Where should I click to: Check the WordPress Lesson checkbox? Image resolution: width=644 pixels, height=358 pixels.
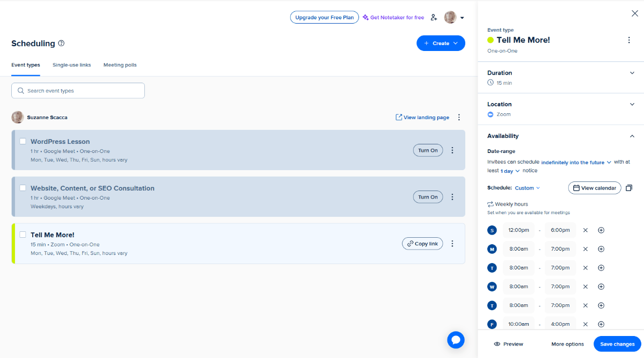(23, 142)
